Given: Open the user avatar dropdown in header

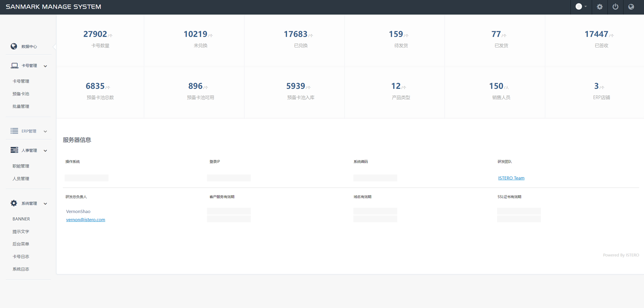Looking at the screenshot, I should click(581, 7).
